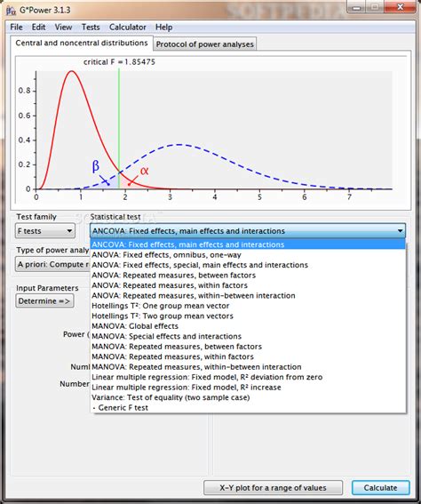The height and width of the screenshot is (504, 421).
Task: Click the β label in the plot
Action: [x=96, y=166]
